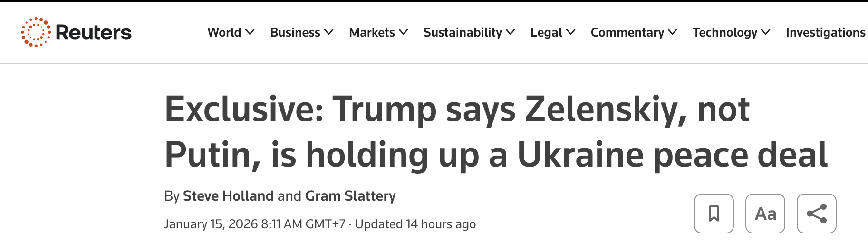Open the Aa text size option
This screenshot has width=868, height=242.
pyautogui.click(x=765, y=214)
